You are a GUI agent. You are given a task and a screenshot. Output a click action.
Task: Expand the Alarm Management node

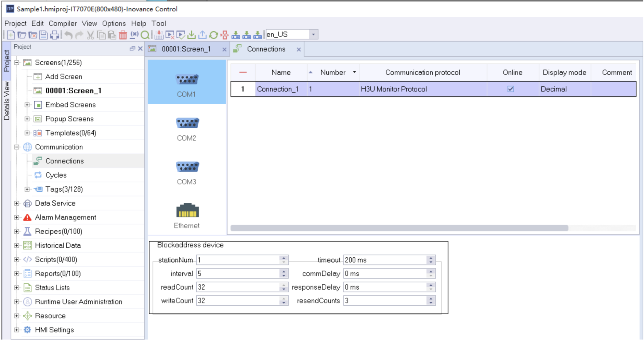[17, 217]
